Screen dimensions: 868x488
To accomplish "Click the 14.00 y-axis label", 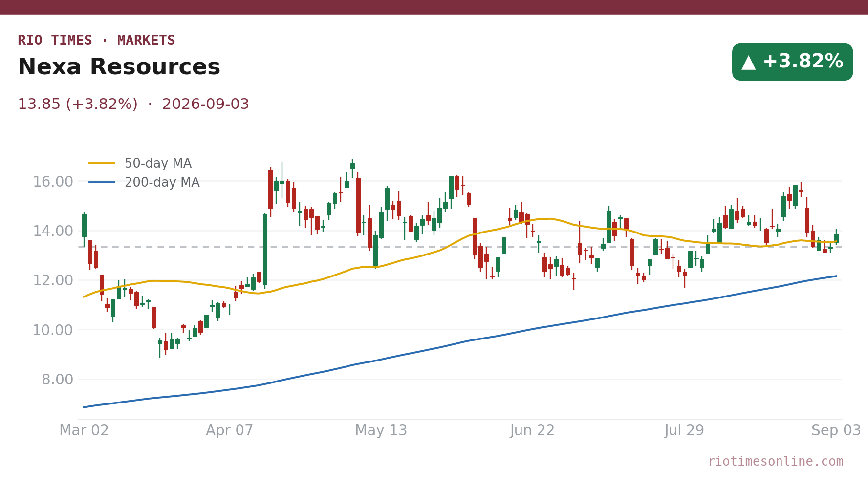I will tap(53, 231).
